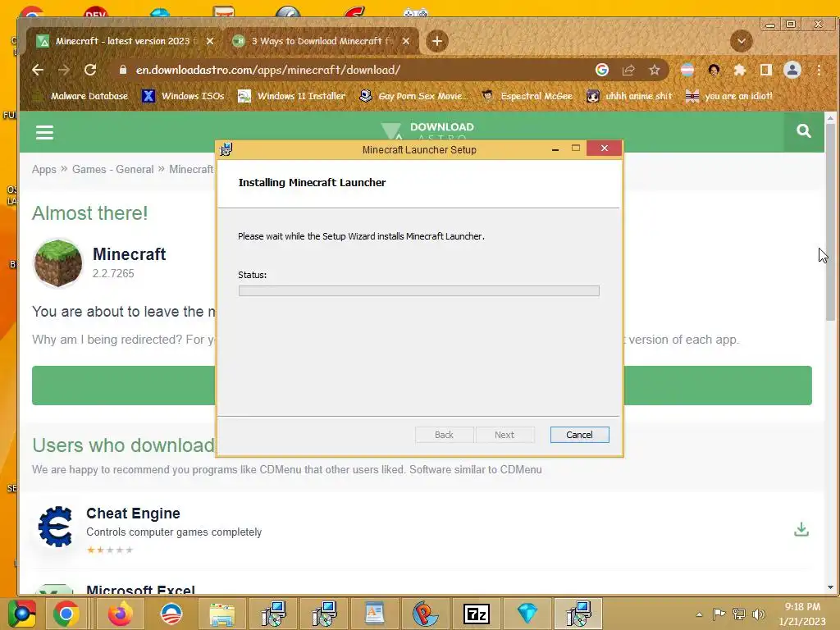Click the share page icon
840x630 pixels.
coord(628,70)
